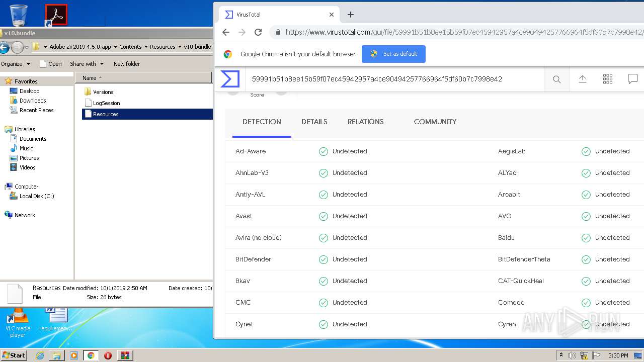The width and height of the screenshot is (644, 362).
Task: Show hidden system tray icons
Action: click(561, 355)
